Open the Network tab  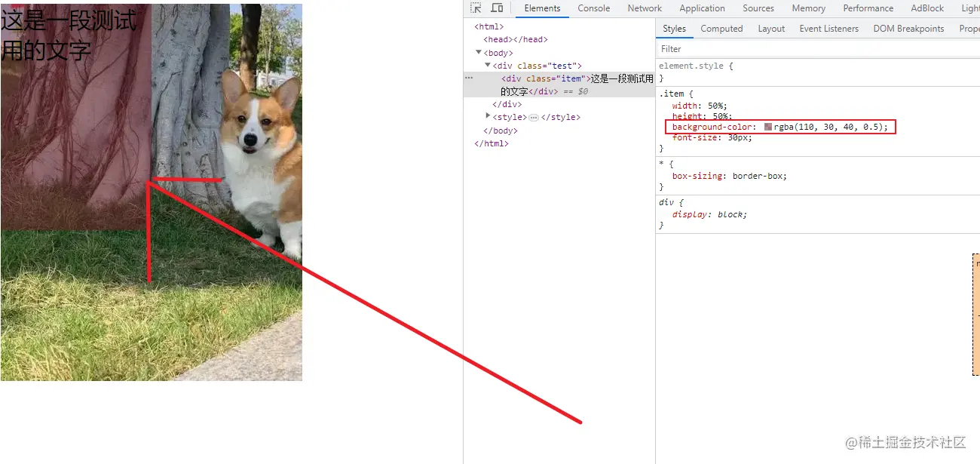click(645, 8)
